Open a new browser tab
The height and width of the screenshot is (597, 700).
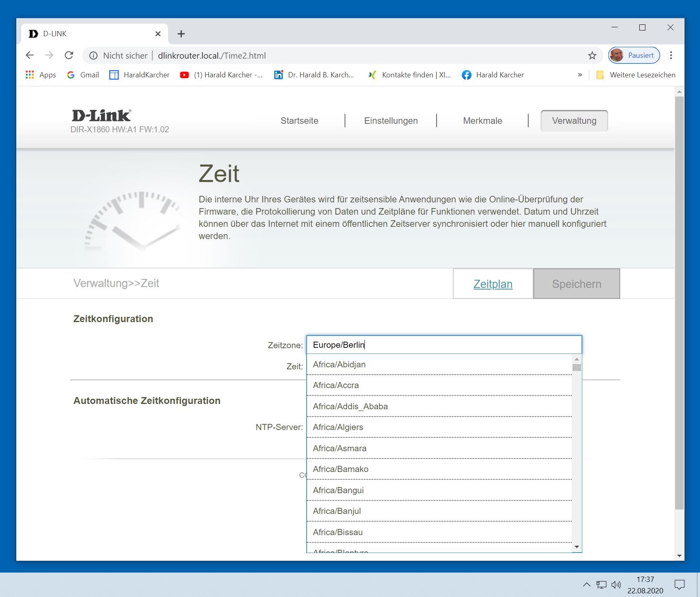tap(181, 34)
